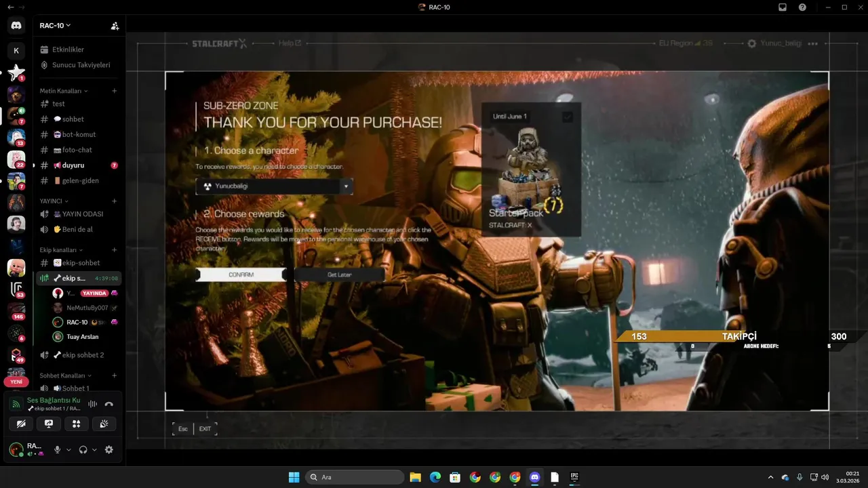Open the duyuru channel with 7 unread
This screenshot has width=868, height=488.
79,165
